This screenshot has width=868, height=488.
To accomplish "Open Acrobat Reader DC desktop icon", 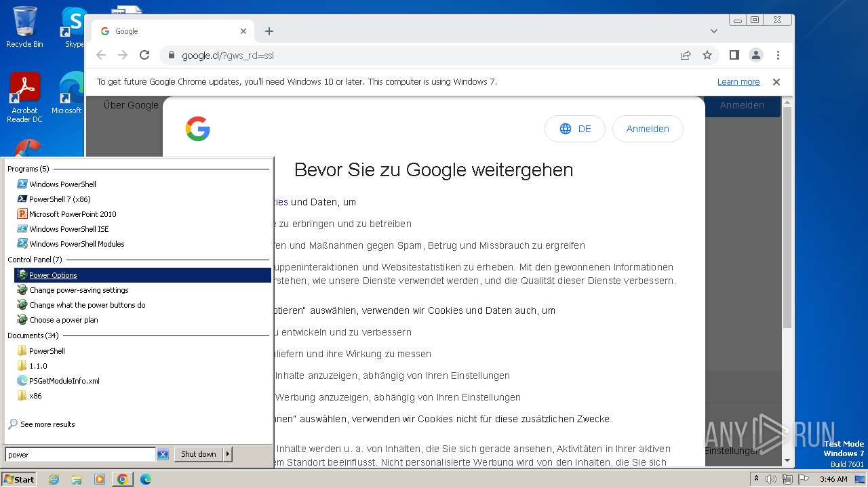I will click(x=24, y=98).
